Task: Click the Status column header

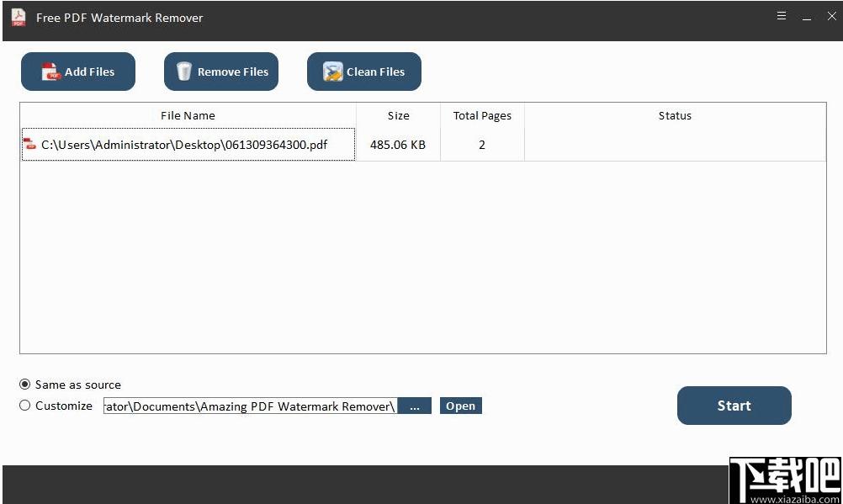Action: point(676,115)
